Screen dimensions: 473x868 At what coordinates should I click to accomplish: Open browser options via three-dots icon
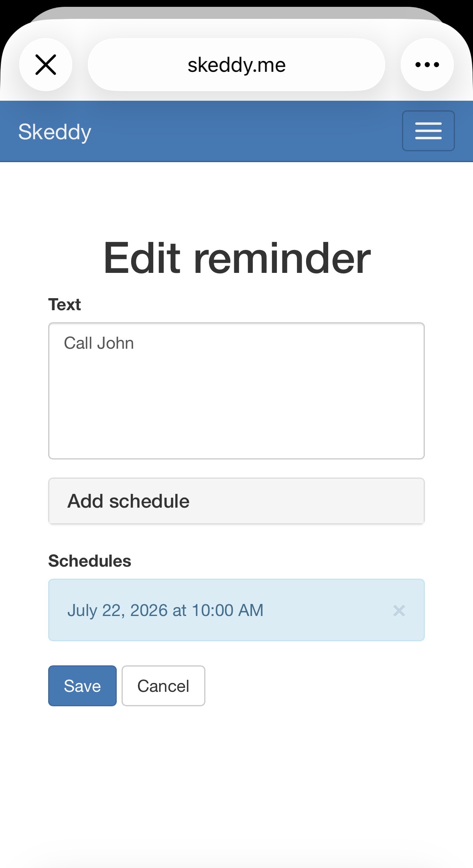[427, 65]
